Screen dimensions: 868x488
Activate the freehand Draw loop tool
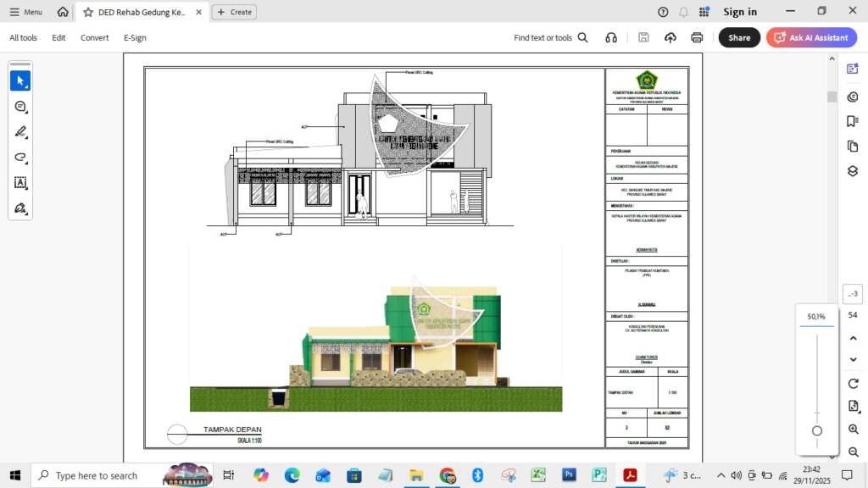click(20, 158)
